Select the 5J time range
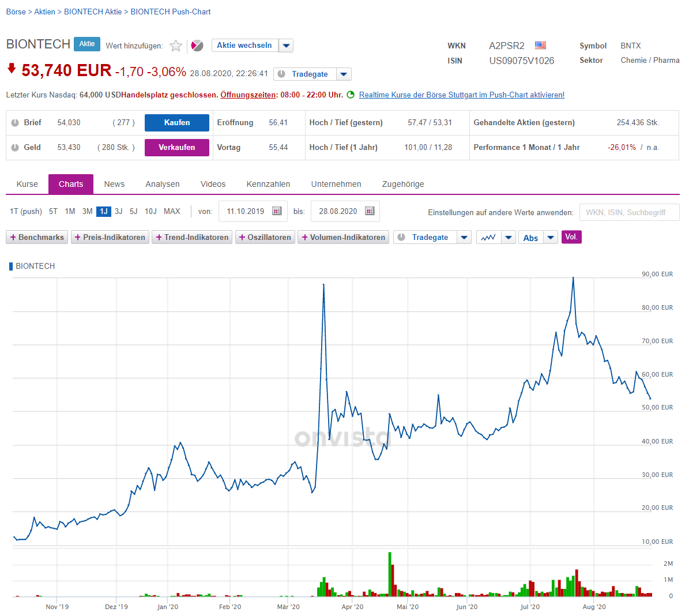This screenshot has height=616, width=689. click(x=134, y=212)
